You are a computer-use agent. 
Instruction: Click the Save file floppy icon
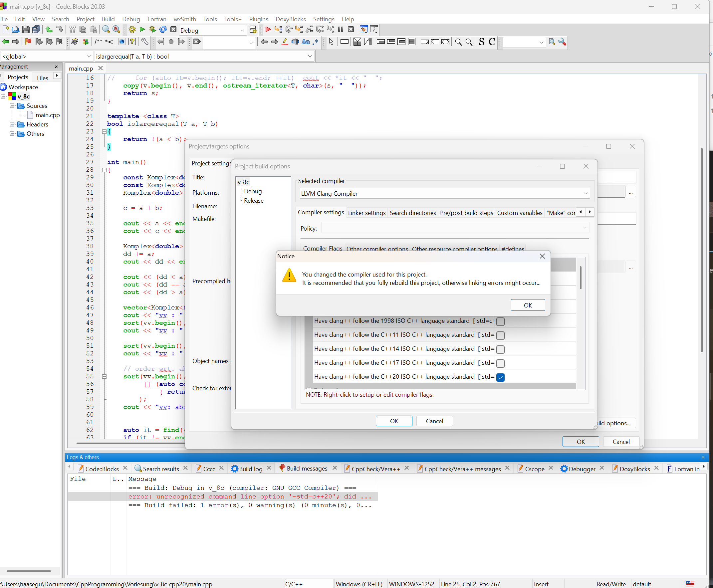26,30
